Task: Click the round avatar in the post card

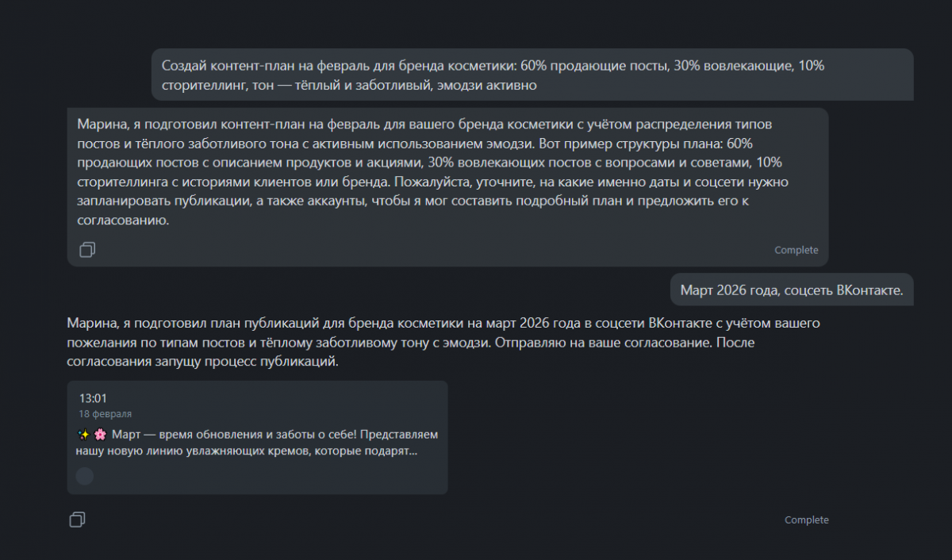Action: pos(84,476)
